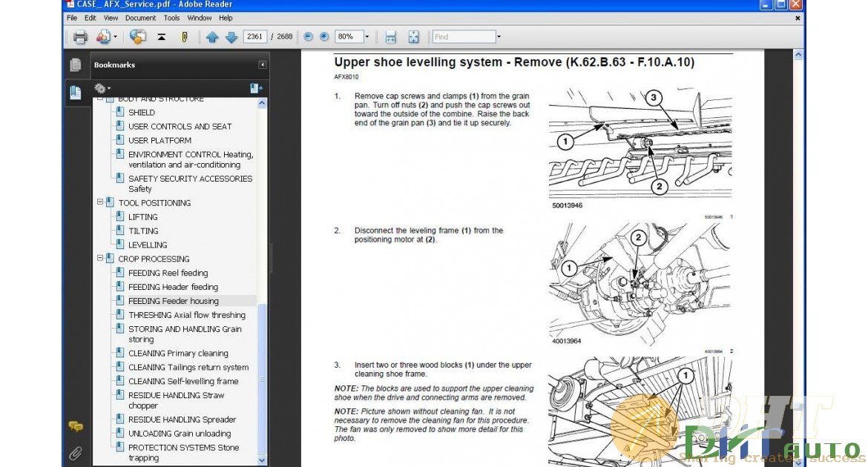Click the zoom percentage box

[x=349, y=36]
